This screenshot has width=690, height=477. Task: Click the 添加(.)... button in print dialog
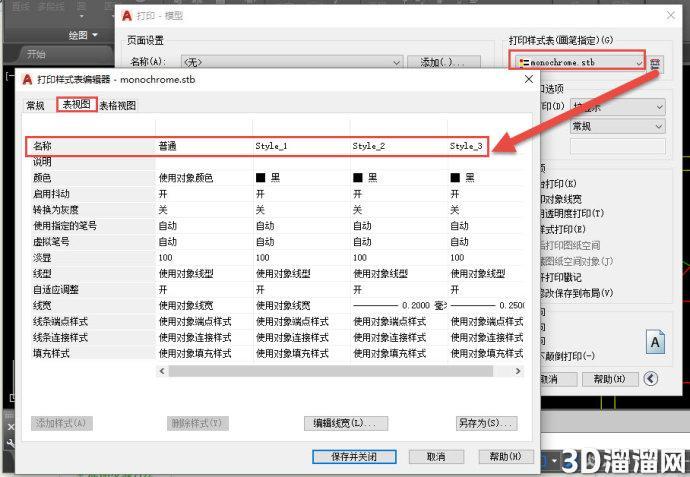(x=443, y=62)
